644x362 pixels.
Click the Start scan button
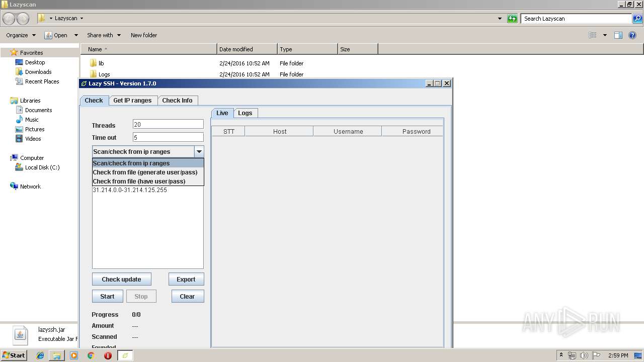point(107,297)
